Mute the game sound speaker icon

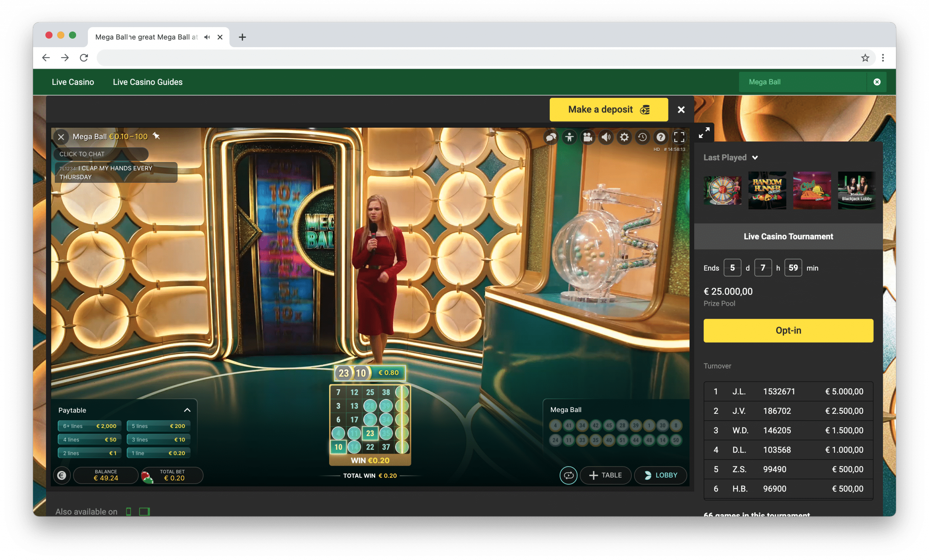[606, 137]
